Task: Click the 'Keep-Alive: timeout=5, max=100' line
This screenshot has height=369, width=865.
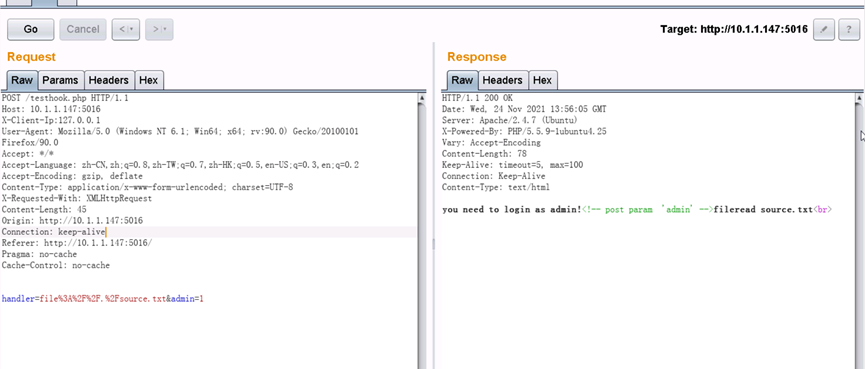Action: click(x=512, y=165)
